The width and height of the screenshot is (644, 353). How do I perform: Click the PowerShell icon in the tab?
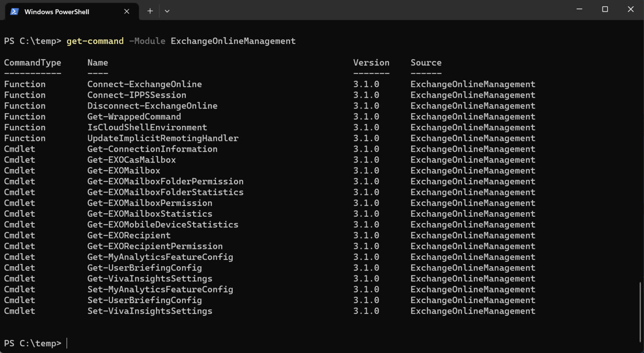point(14,11)
